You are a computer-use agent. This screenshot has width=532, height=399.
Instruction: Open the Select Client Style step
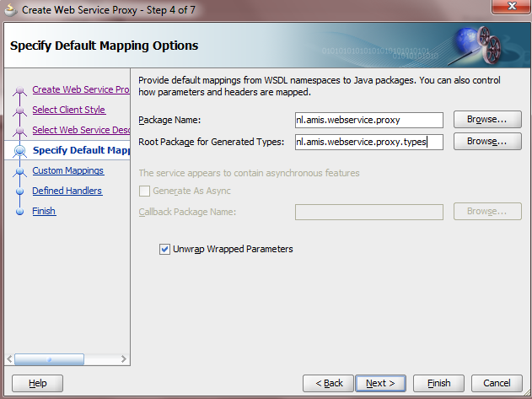(68, 110)
